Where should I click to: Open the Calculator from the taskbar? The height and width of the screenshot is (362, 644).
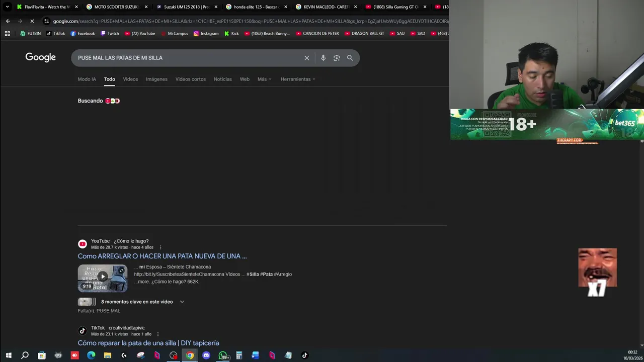239,355
